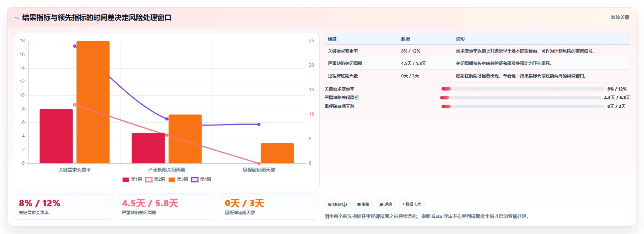Click the 8% / 12% table value
644x234 pixels.
tap(411, 51)
